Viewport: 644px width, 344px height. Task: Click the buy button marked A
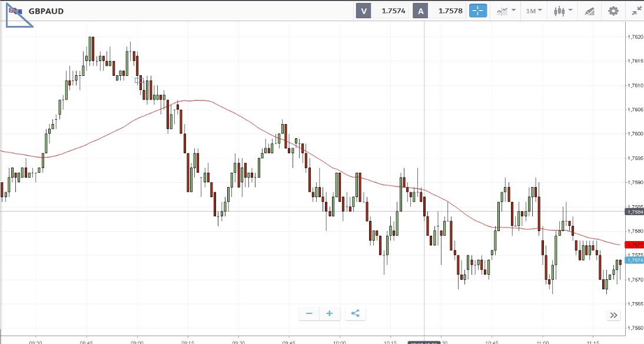pyautogui.click(x=420, y=11)
